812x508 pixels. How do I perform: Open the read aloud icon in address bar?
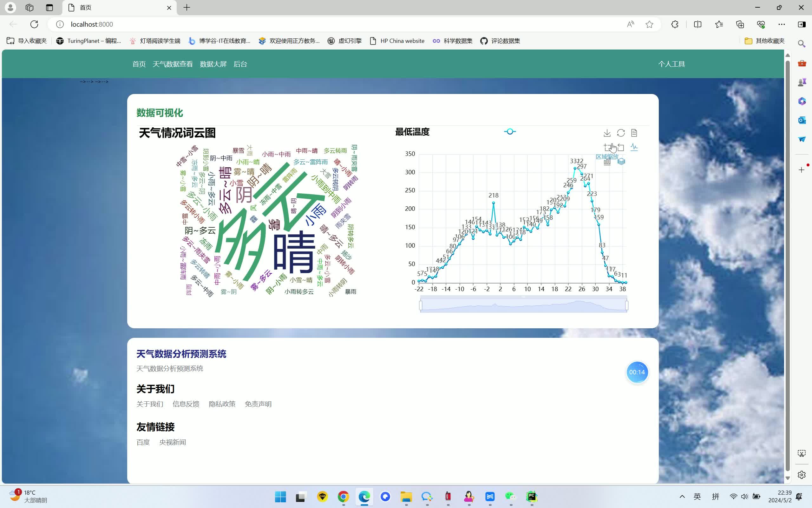pyautogui.click(x=631, y=24)
